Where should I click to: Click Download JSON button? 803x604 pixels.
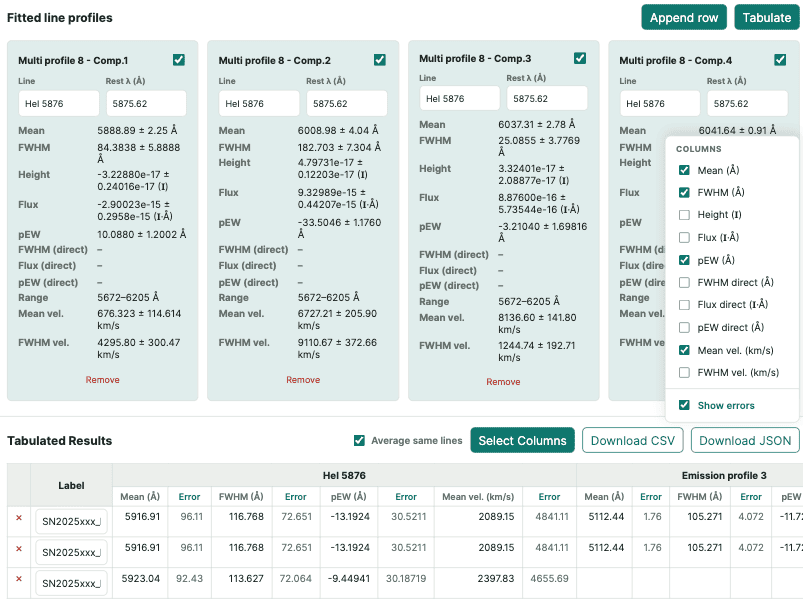(745, 440)
